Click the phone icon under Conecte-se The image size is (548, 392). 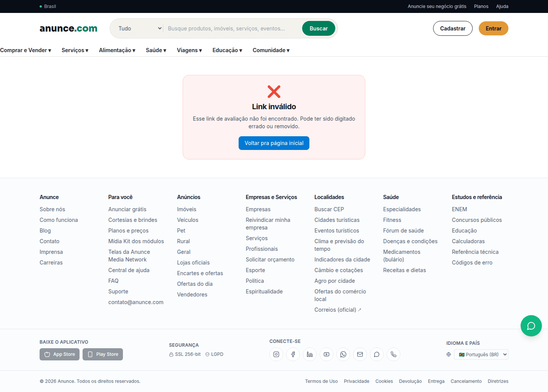pos(393,354)
